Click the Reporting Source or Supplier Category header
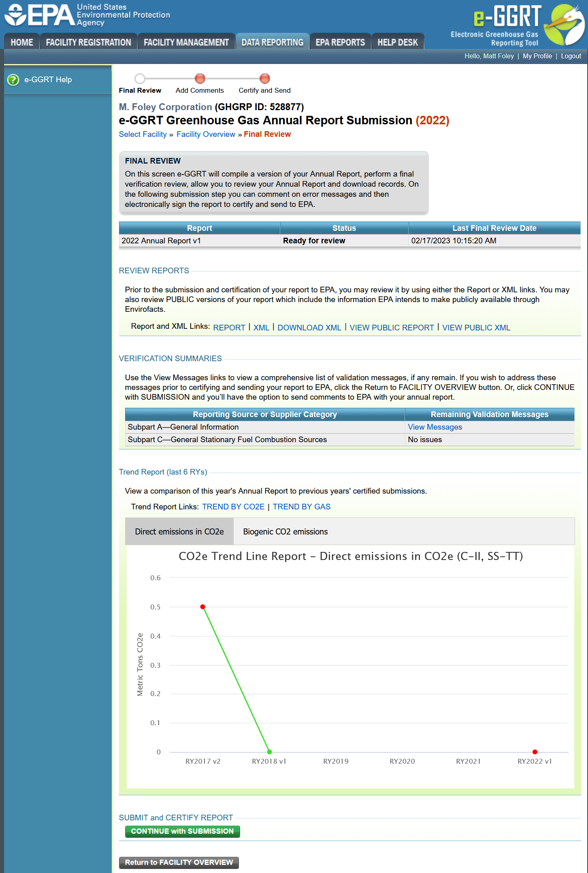The height and width of the screenshot is (873, 588). click(265, 414)
